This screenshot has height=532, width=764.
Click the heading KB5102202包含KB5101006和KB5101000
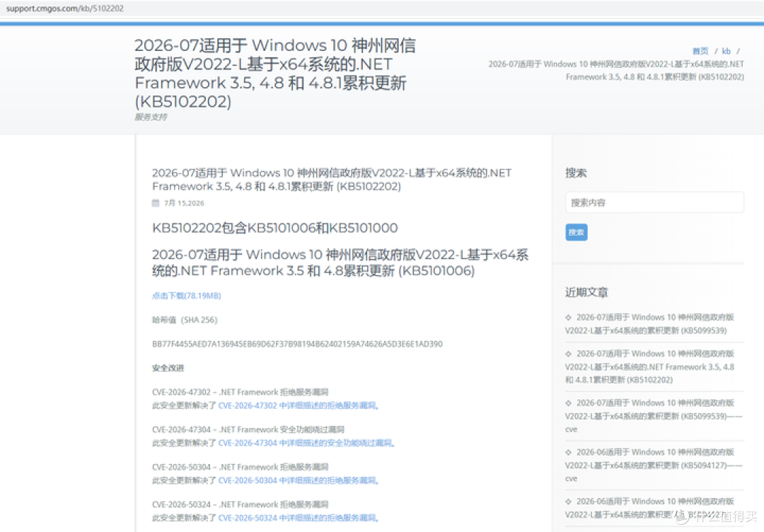click(x=274, y=228)
